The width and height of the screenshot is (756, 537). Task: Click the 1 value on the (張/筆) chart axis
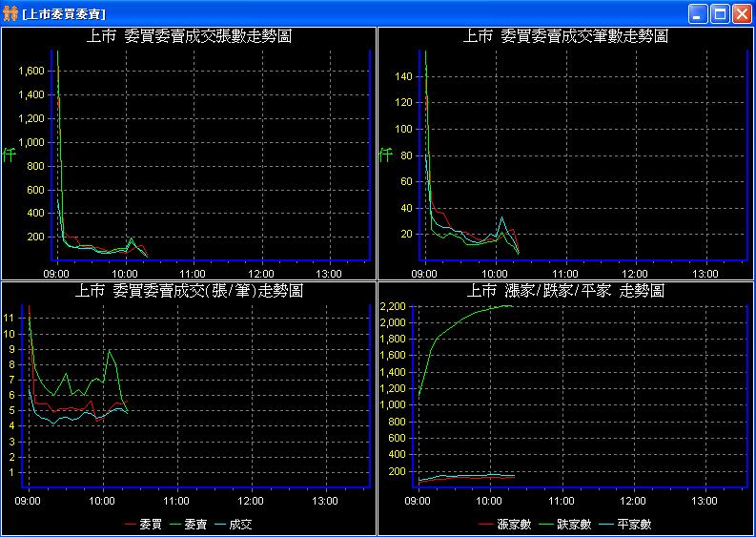(x=11, y=472)
